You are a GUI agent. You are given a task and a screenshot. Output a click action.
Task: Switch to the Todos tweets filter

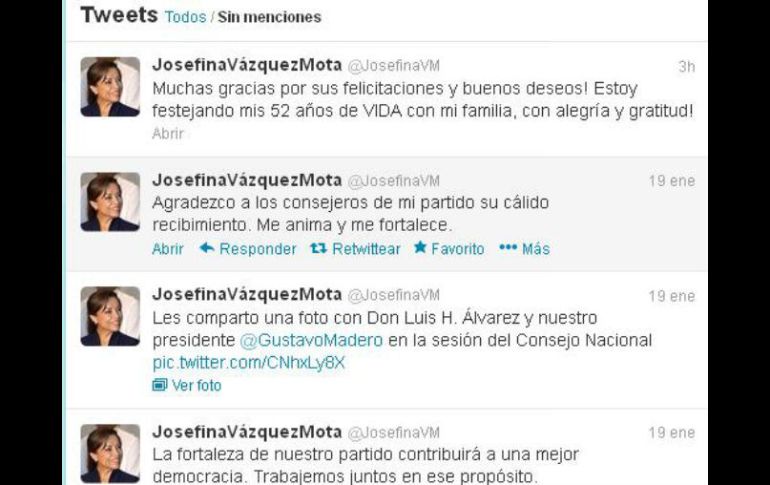click(185, 17)
